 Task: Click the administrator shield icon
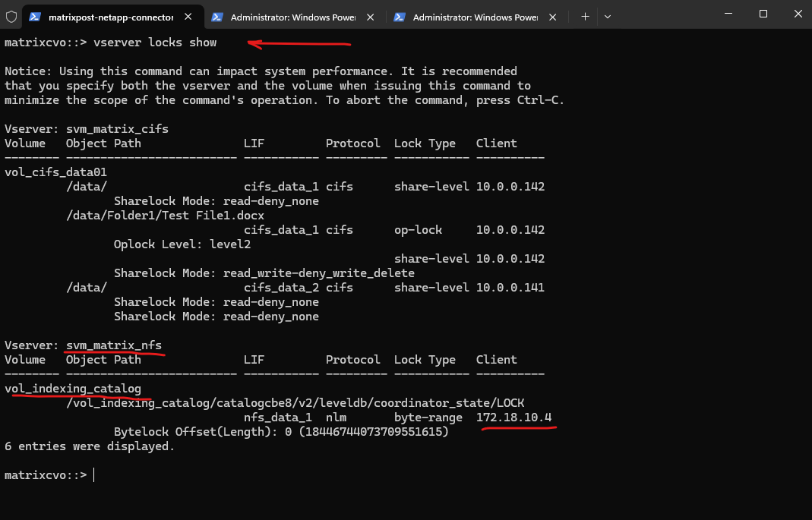(x=11, y=16)
